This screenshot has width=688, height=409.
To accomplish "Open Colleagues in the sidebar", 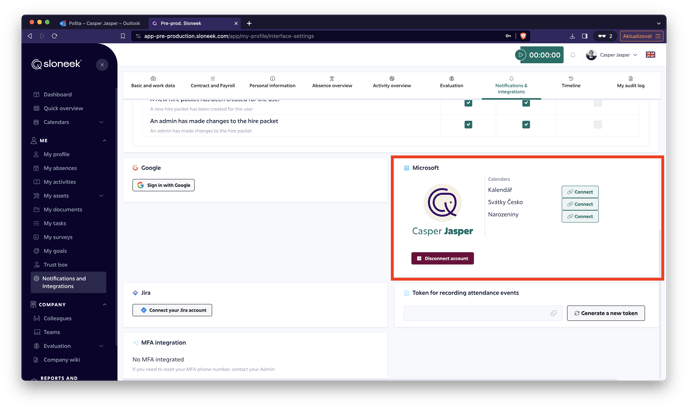I will coord(57,319).
